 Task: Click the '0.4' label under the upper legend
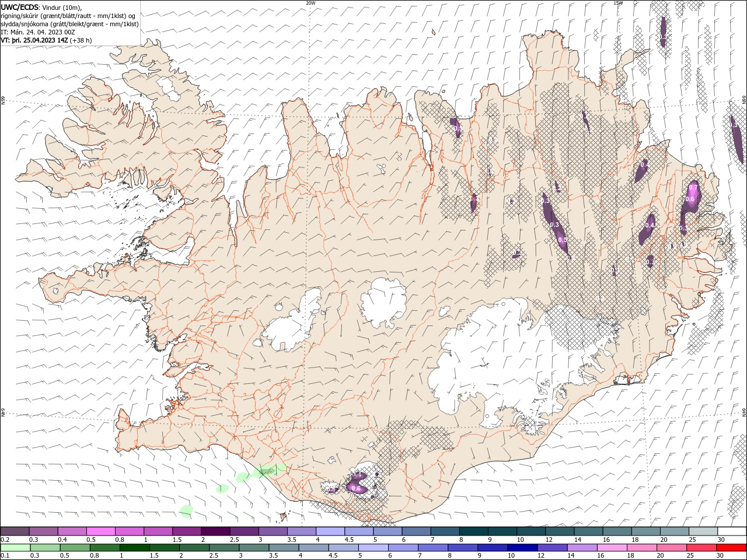click(x=62, y=540)
